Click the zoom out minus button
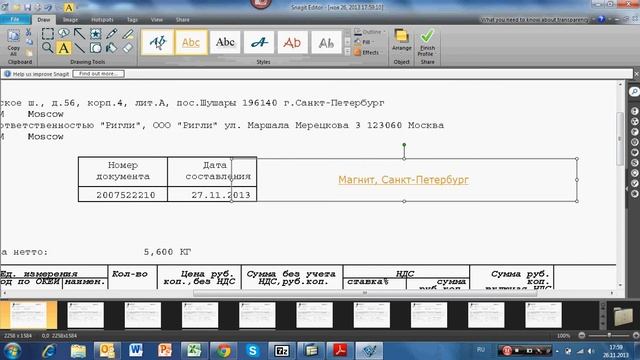 582,335
